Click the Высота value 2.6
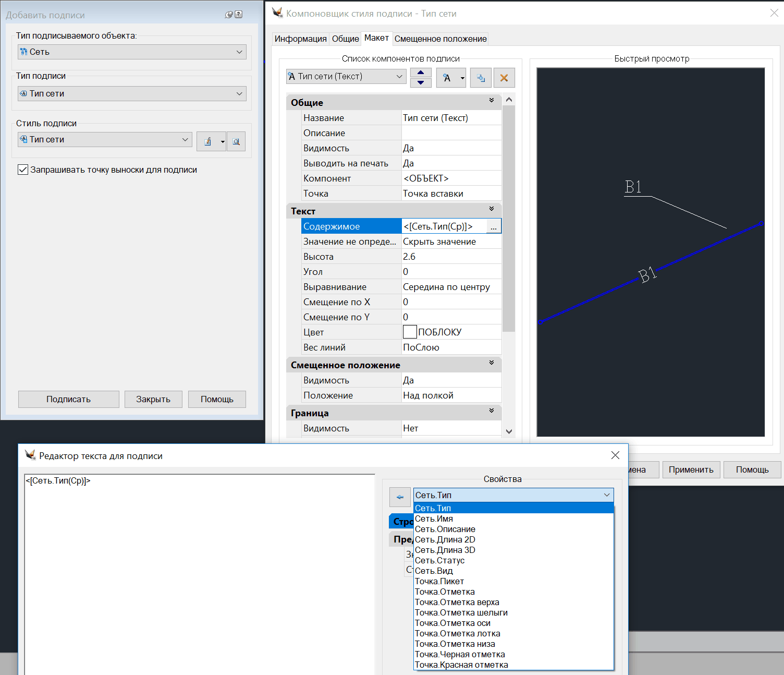784x675 pixels. coord(451,257)
